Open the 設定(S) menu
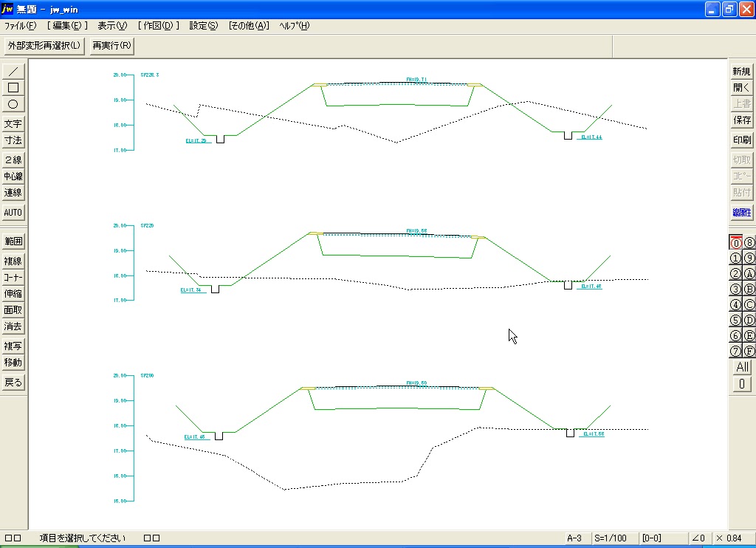This screenshot has height=548, width=756. 204,26
